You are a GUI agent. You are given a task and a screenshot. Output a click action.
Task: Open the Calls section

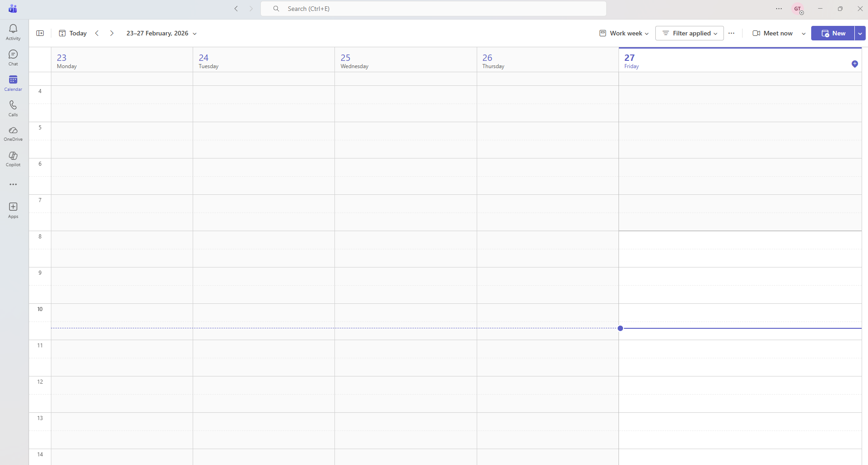point(13,108)
